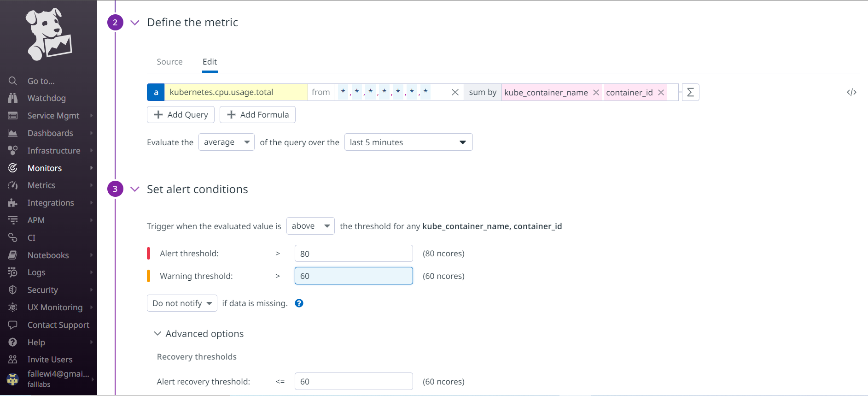This screenshot has height=396, width=868.
Task: Click the Alert threshold input field
Action: (353, 254)
